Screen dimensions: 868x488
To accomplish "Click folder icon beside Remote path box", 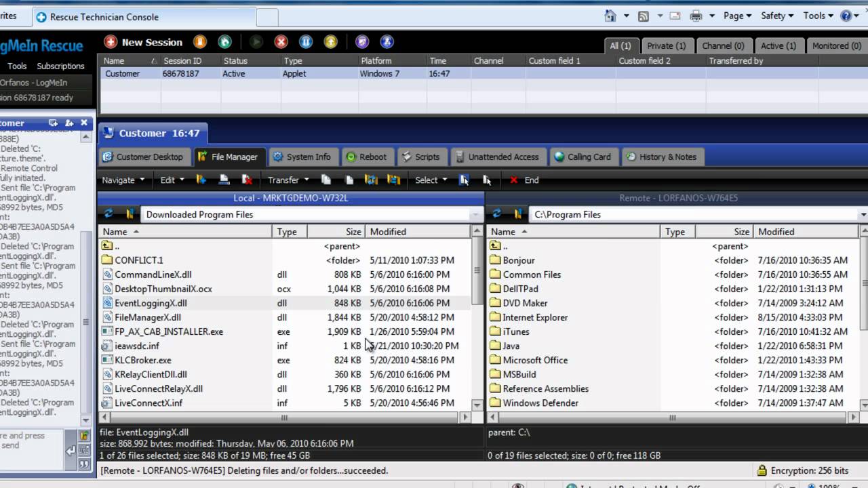I will [517, 214].
